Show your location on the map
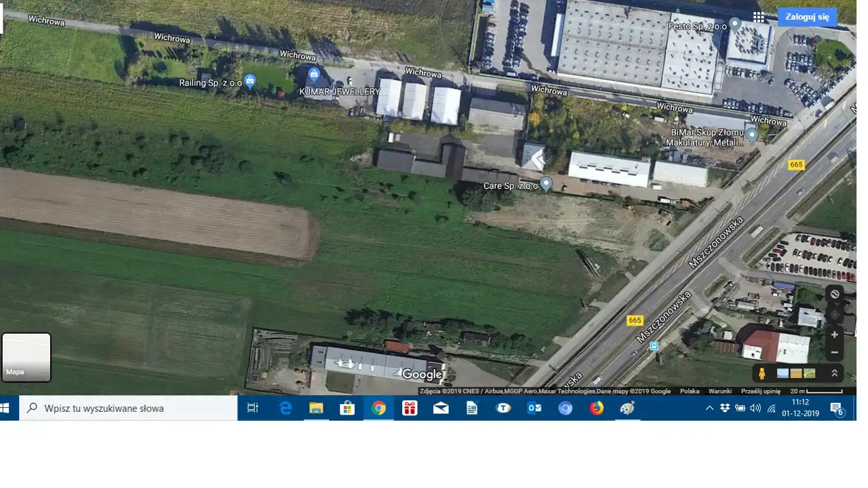The height and width of the screenshot is (488, 868). click(834, 314)
